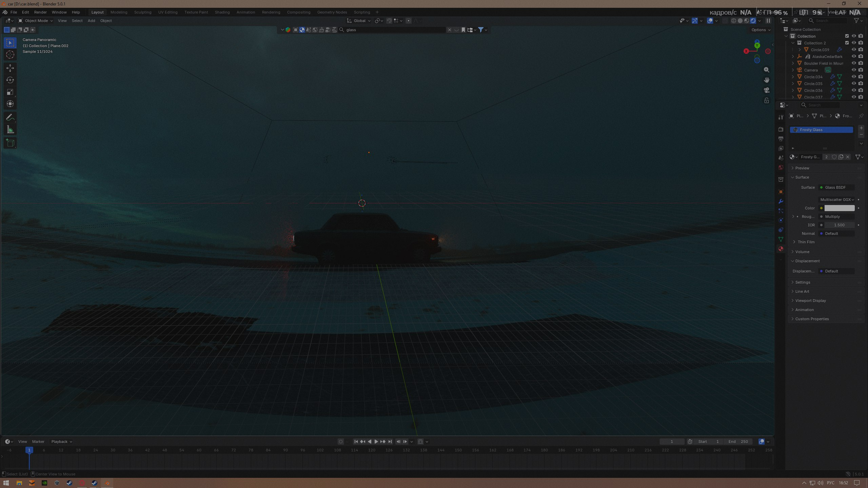Filter asset browser by materials icon
868x488 pixels.
tap(302, 30)
